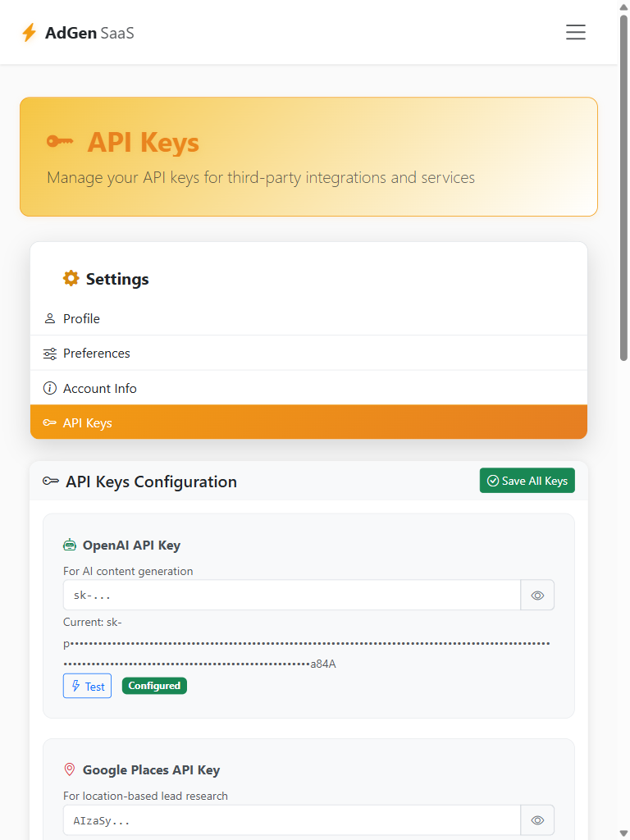Click the key icon beside API Keys Configuration

[x=51, y=481]
